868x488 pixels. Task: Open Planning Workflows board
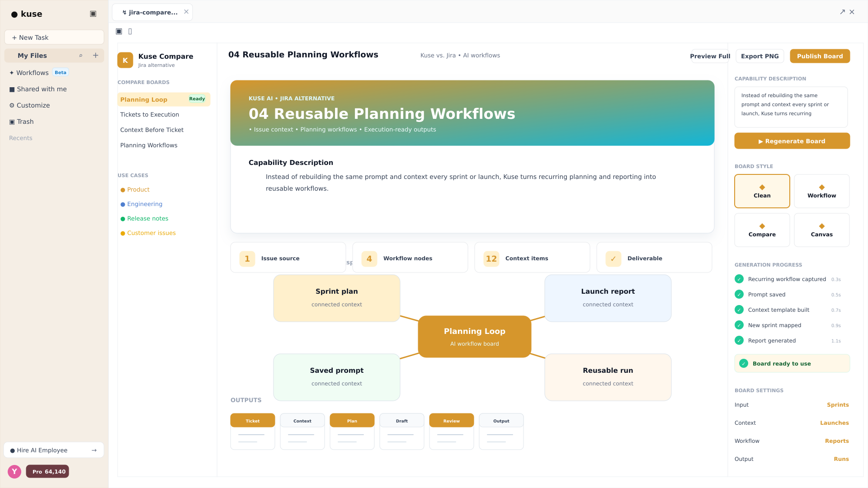pyautogui.click(x=149, y=145)
